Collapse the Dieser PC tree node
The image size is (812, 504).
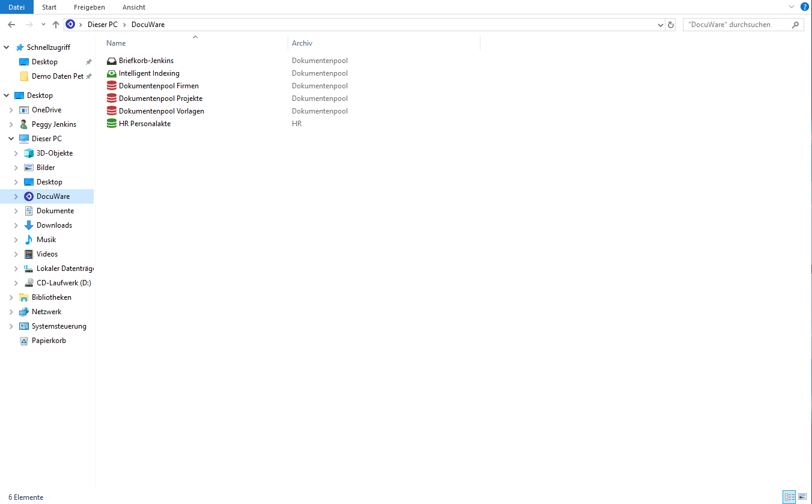[11, 138]
